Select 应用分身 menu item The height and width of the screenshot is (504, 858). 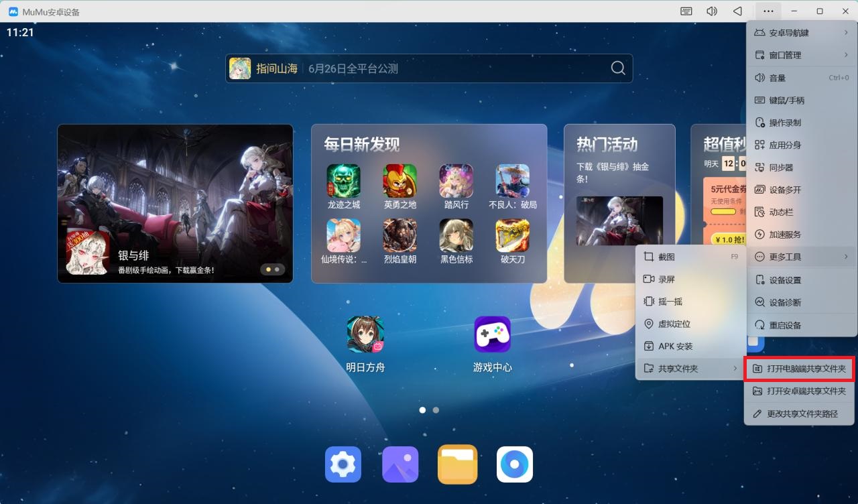(801, 145)
